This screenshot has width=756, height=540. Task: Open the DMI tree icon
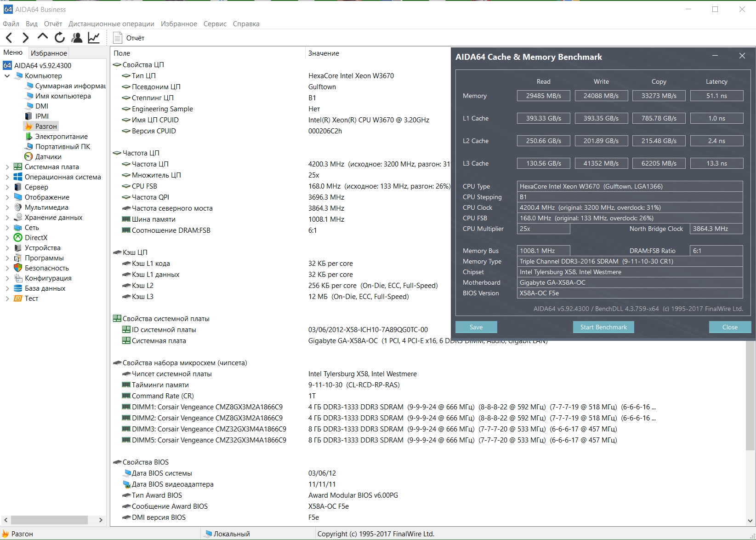point(29,106)
